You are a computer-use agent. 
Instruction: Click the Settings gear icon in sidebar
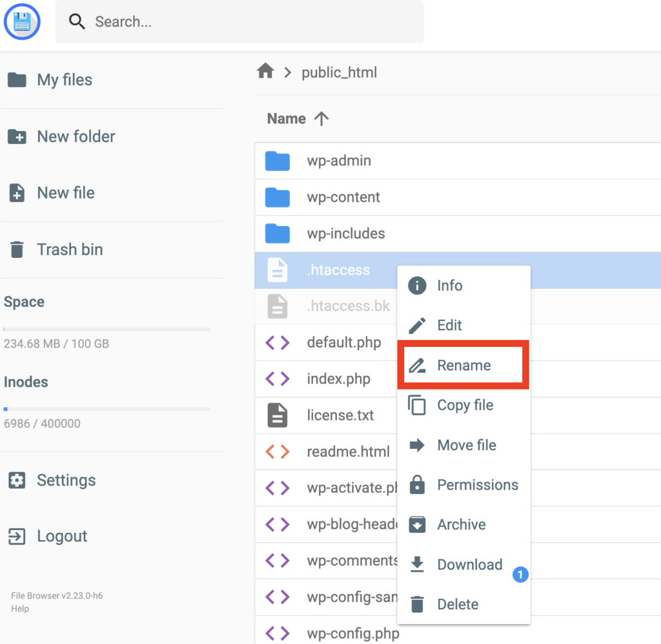coord(17,481)
